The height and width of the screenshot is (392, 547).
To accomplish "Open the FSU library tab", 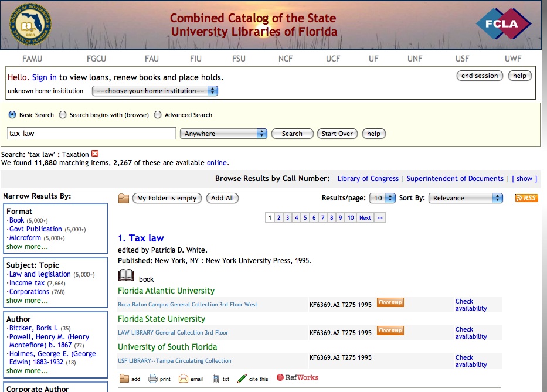I will tap(239, 59).
